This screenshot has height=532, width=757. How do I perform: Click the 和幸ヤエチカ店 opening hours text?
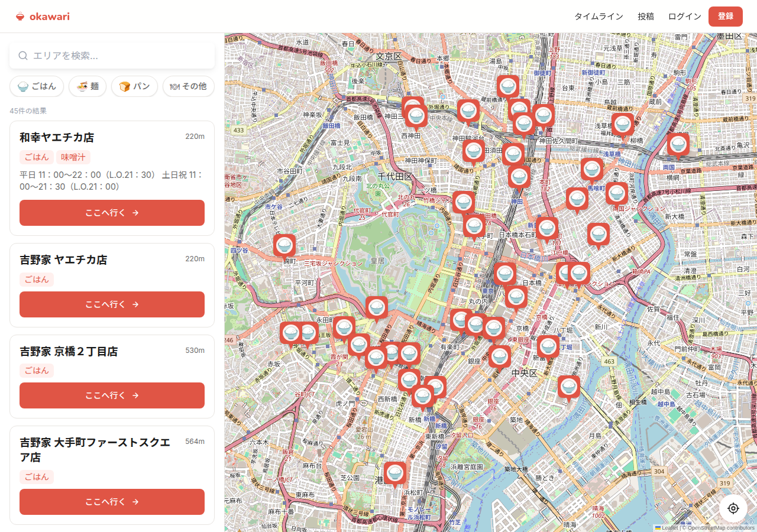coord(112,181)
